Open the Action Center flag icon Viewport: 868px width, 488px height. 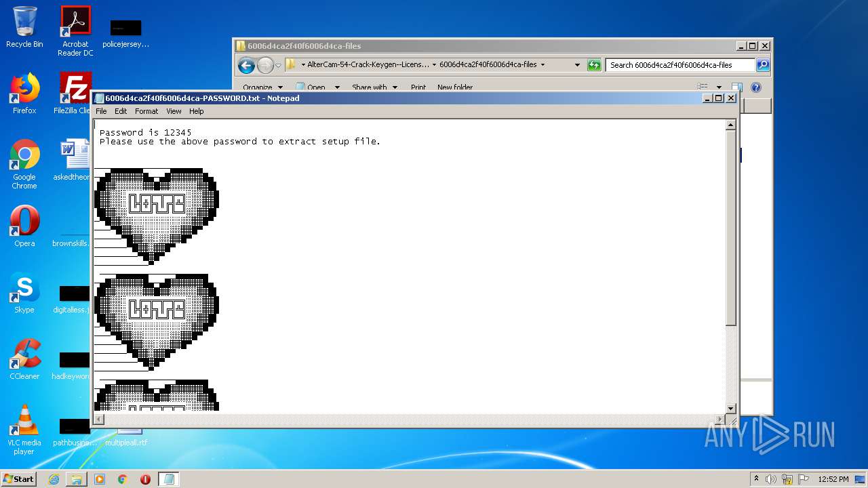pos(804,479)
